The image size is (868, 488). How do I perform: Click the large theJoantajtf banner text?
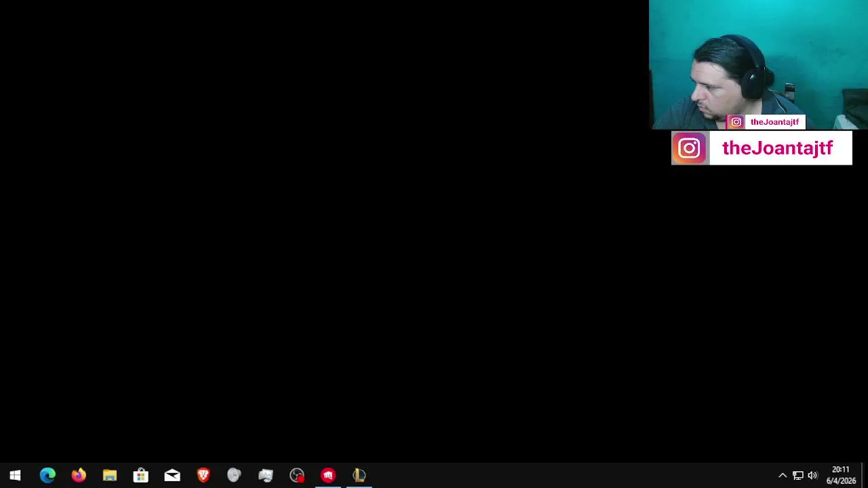click(777, 148)
